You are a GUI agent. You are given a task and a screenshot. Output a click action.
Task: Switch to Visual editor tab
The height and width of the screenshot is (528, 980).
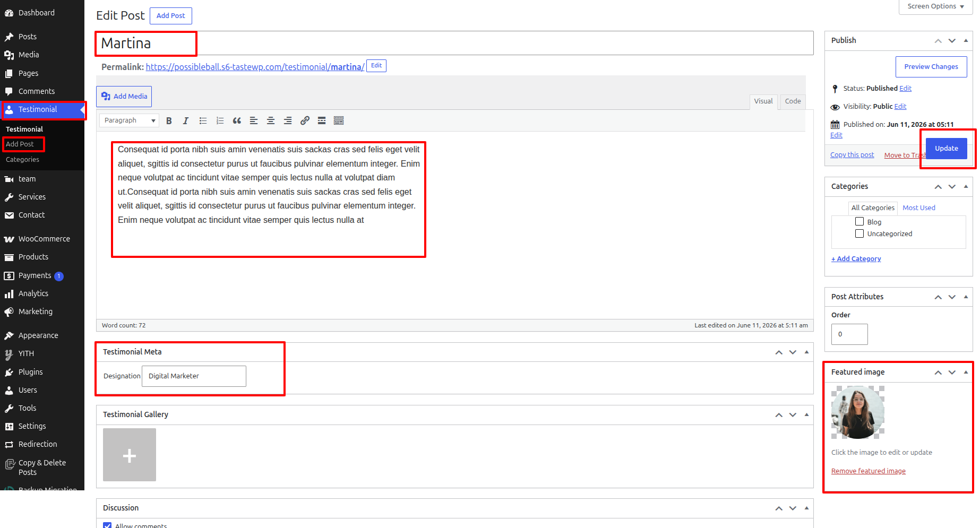pos(763,101)
